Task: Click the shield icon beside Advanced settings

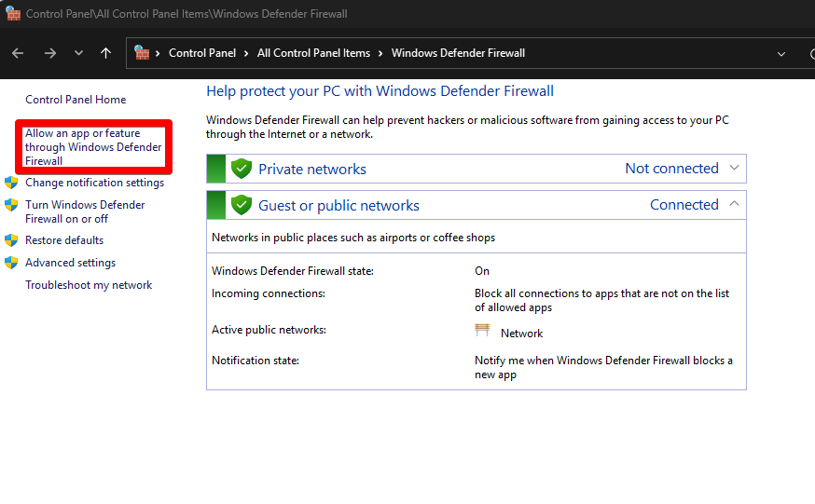Action: [11, 263]
